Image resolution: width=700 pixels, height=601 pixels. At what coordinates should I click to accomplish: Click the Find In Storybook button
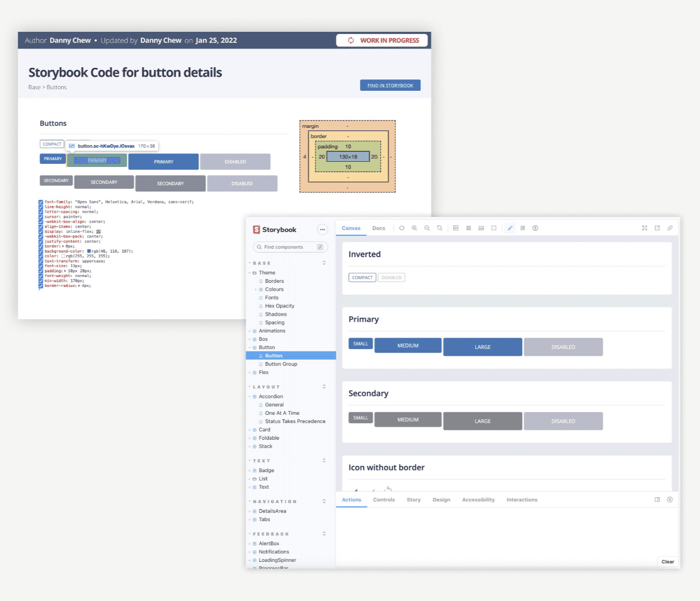(x=390, y=85)
